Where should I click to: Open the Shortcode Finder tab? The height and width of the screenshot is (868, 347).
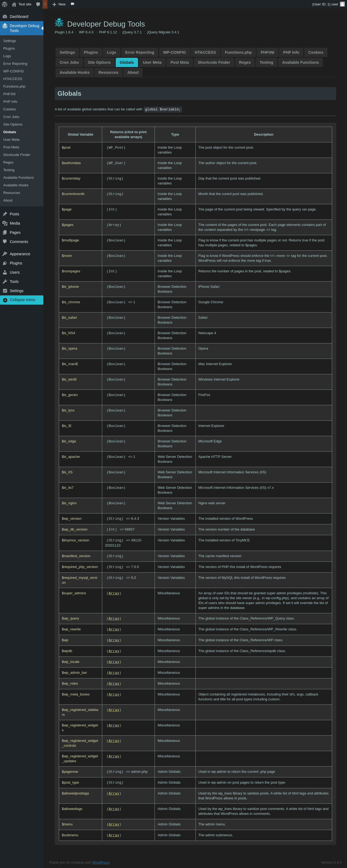pos(214,62)
